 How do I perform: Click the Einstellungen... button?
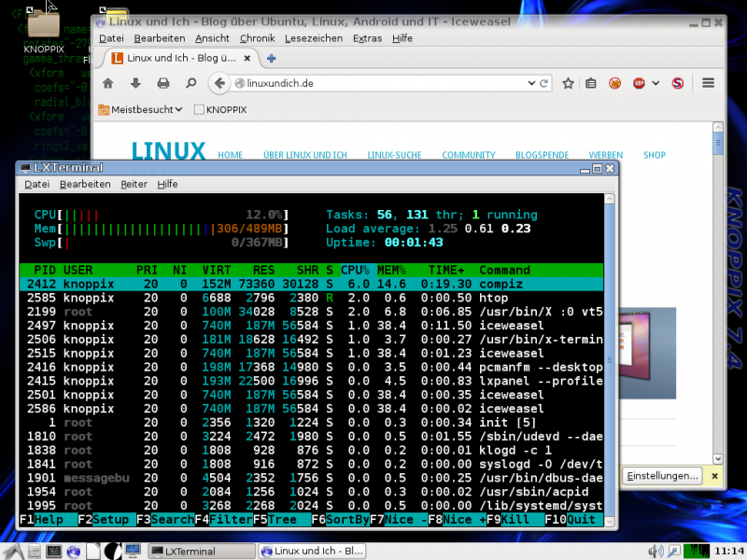click(x=662, y=476)
